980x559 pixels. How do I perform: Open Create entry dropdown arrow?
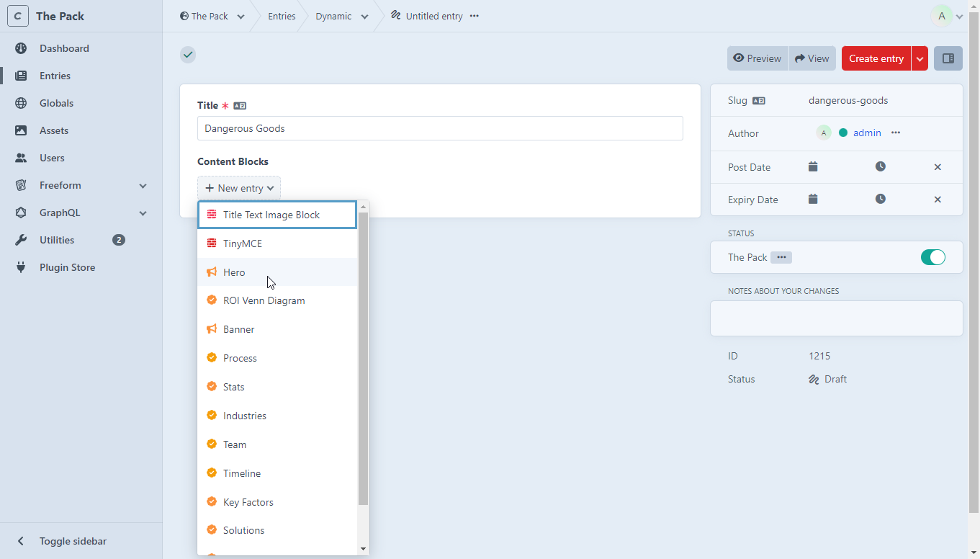920,58
